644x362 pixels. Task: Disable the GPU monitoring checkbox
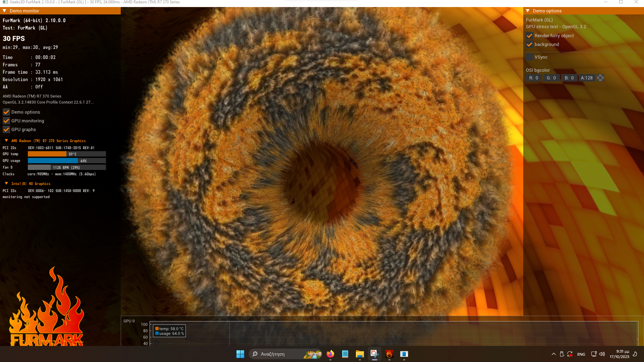6,121
